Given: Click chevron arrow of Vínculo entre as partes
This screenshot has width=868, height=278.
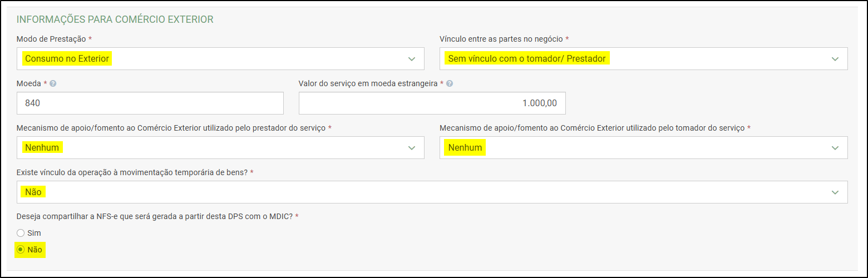Looking at the screenshot, I should 835,58.
